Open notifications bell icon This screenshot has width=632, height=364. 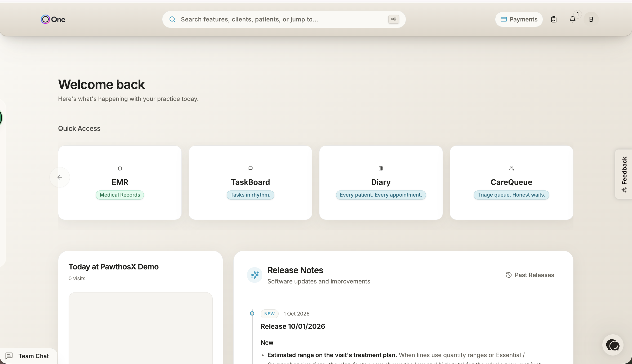tap(572, 19)
